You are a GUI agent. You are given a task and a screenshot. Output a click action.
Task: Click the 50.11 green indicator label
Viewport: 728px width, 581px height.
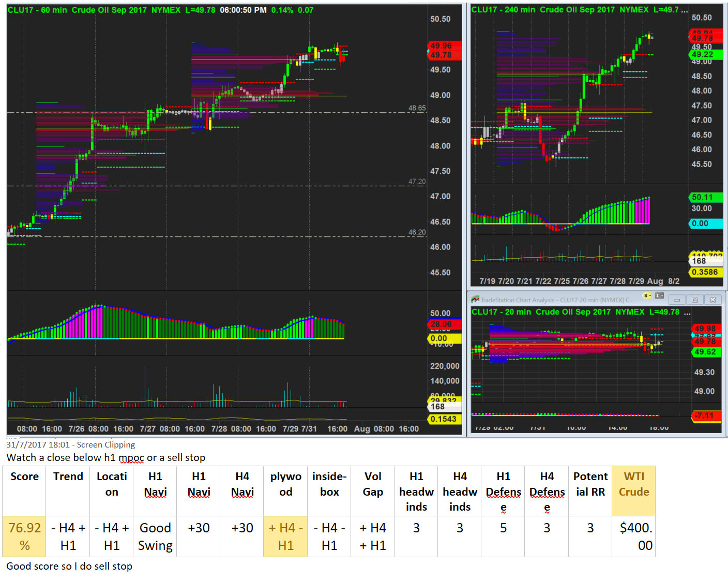click(x=706, y=197)
